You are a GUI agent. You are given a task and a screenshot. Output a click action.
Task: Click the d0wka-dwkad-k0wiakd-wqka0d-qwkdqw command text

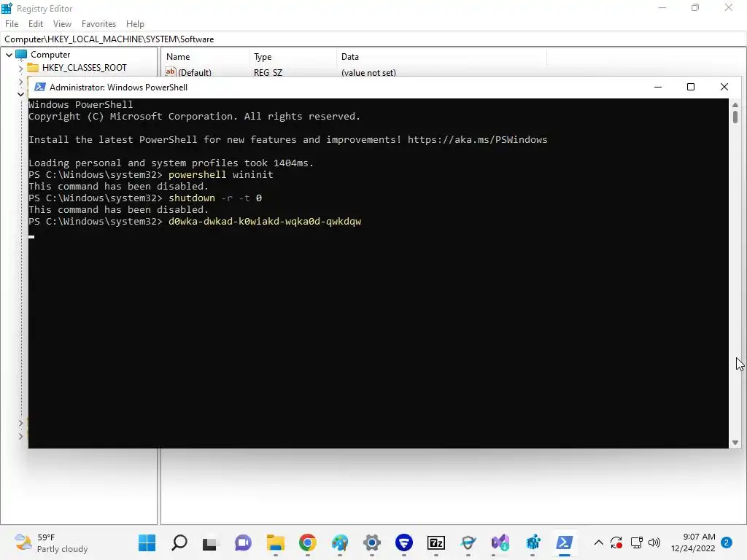265,222
